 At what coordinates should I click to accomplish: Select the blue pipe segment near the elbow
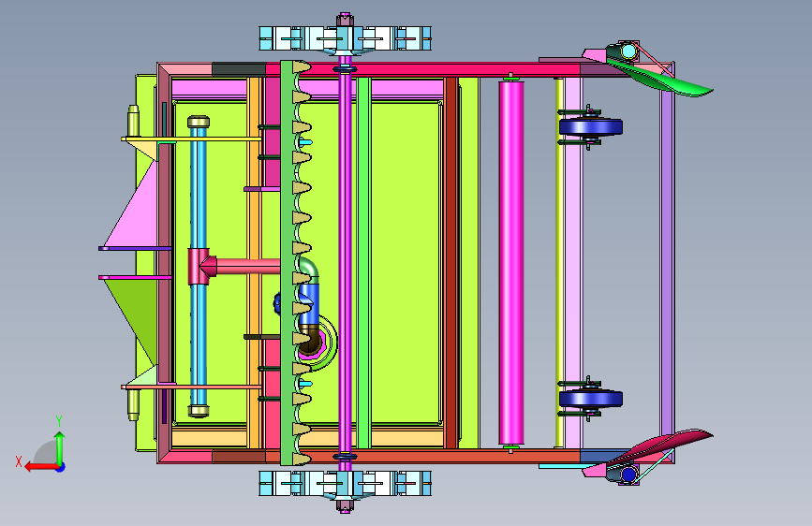pyautogui.click(x=310, y=304)
